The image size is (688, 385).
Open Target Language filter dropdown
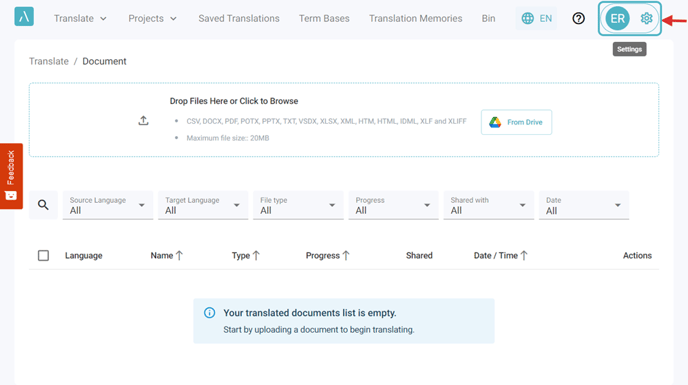(x=203, y=205)
